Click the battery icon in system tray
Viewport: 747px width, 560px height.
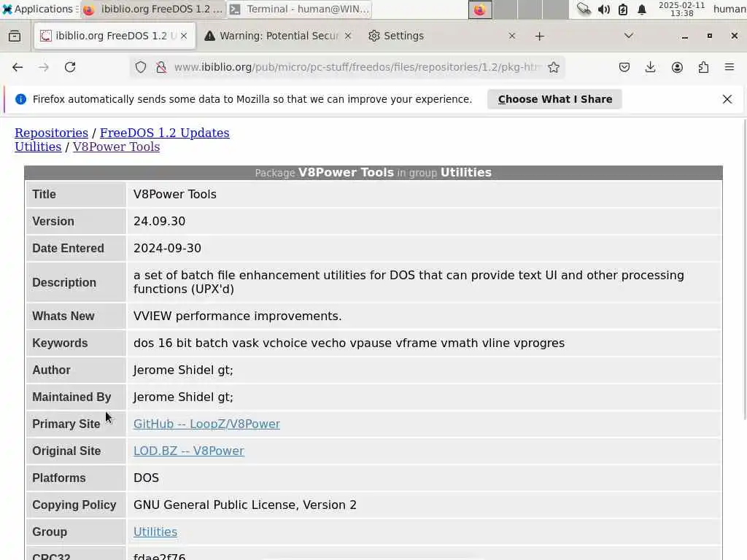tap(623, 9)
